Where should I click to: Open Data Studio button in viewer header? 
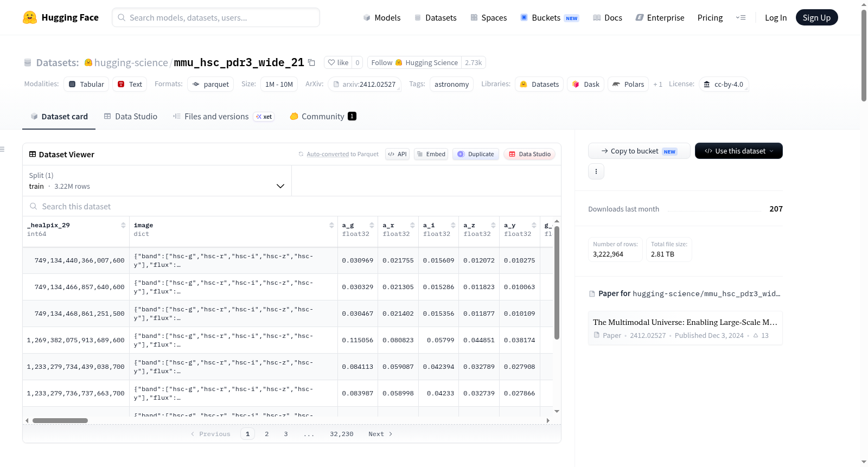click(x=529, y=154)
